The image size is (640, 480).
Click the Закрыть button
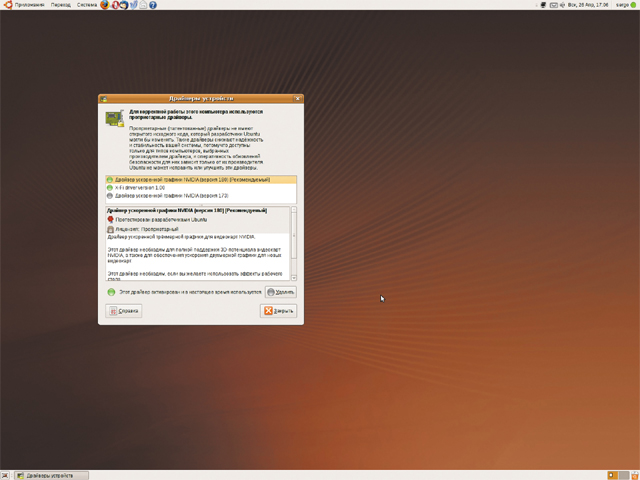pyautogui.click(x=278, y=311)
